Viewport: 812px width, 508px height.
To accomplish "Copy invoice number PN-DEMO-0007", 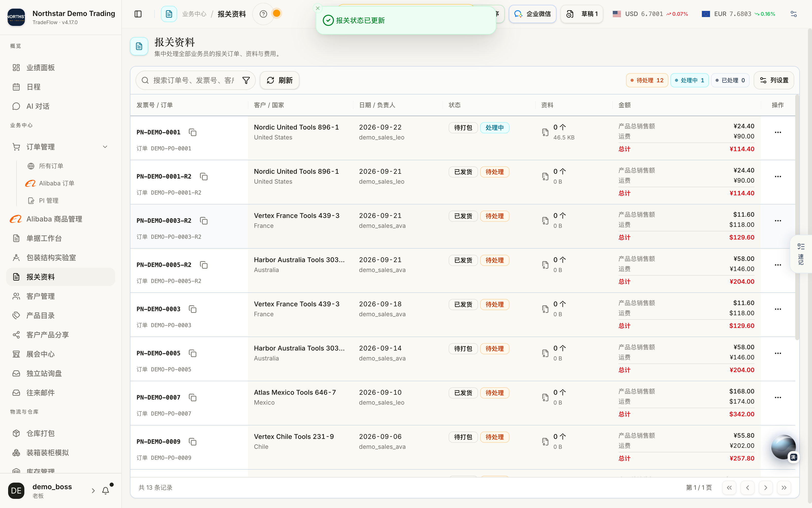I will click(x=193, y=398).
